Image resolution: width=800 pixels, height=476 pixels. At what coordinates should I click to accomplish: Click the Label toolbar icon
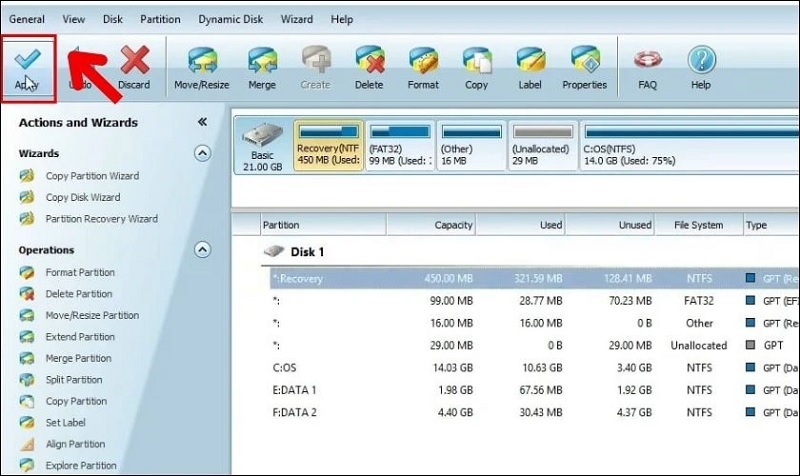[x=530, y=62]
